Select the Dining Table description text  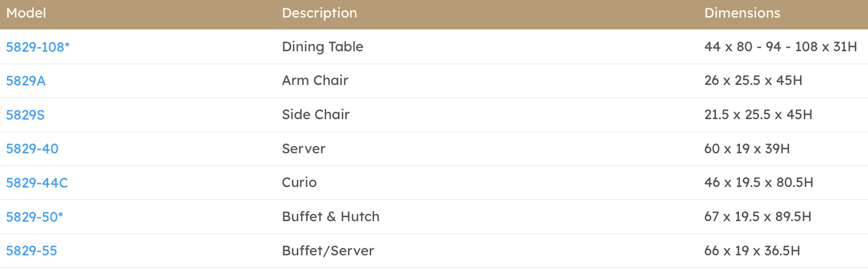click(x=322, y=47)
